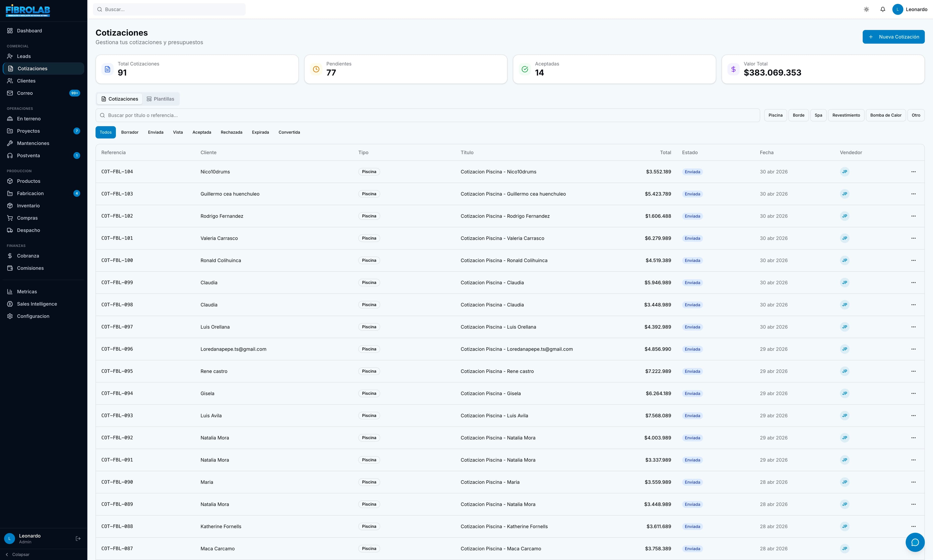The image size is (933, 560).
Task: Open Inventario in the sidebar
Action: pos(43,206)
